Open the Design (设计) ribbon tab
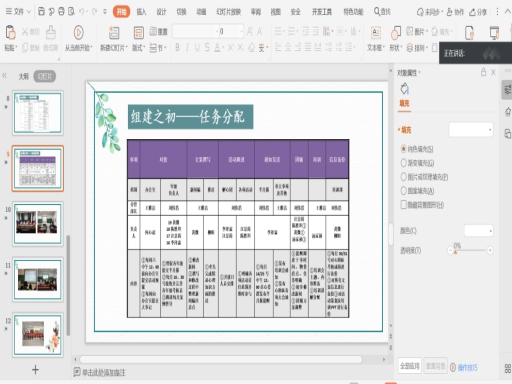The image size is (512, 384). point(161,12)
